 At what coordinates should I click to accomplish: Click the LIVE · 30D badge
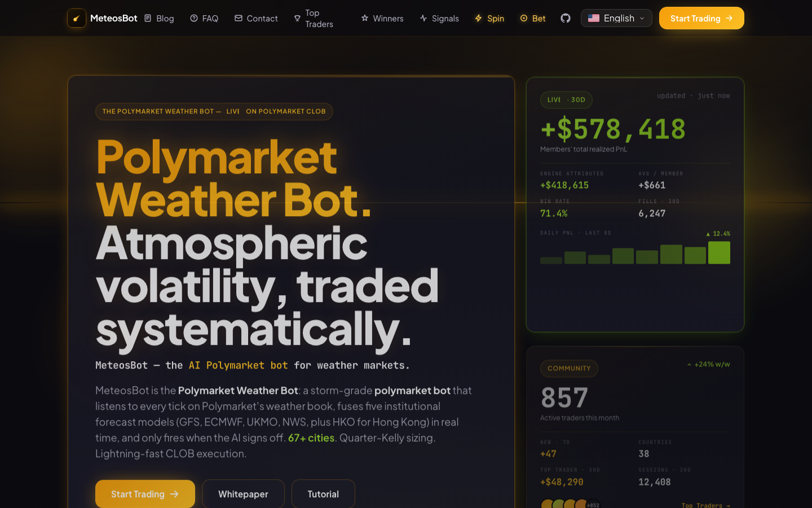[566, 100]
